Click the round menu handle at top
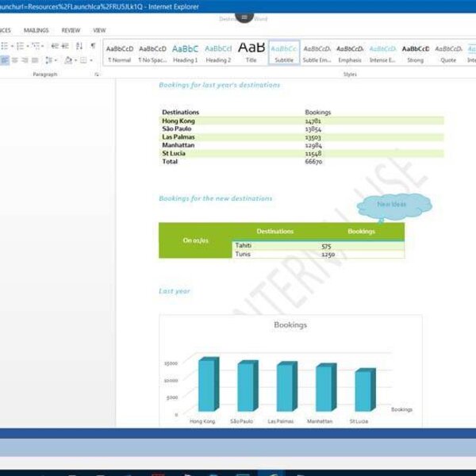This screenshot has width=476, height=476. point(244,17)
